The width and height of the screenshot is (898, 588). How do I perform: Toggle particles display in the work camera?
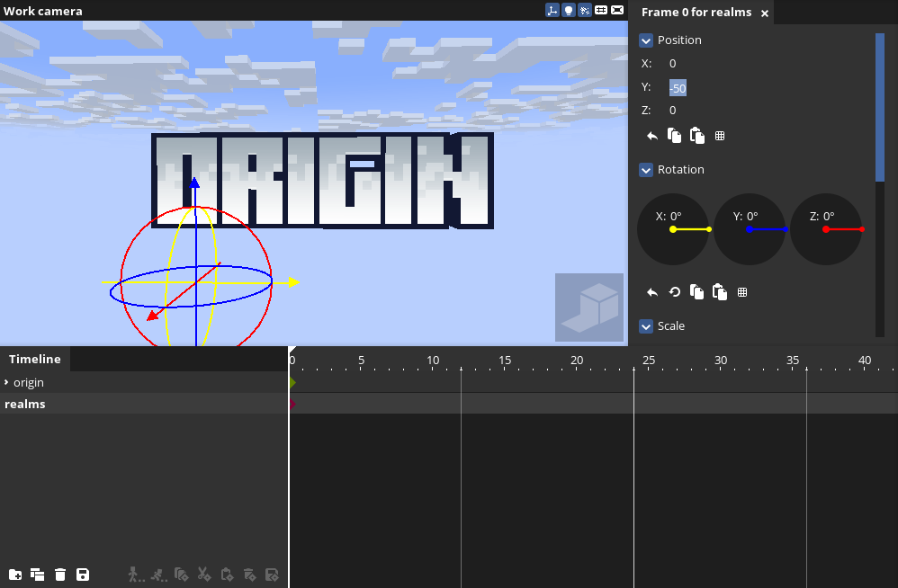click(585, 11)
